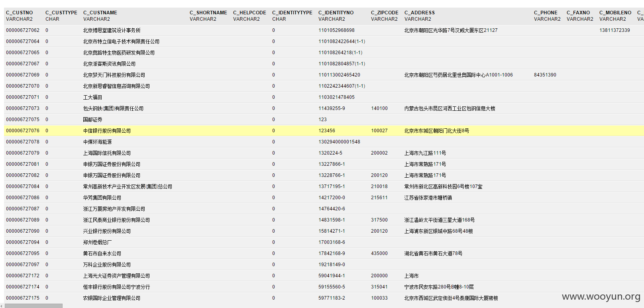644x308 pixels.
Task: Click identity number 13228766-1
Action: [x=332, y=175]
